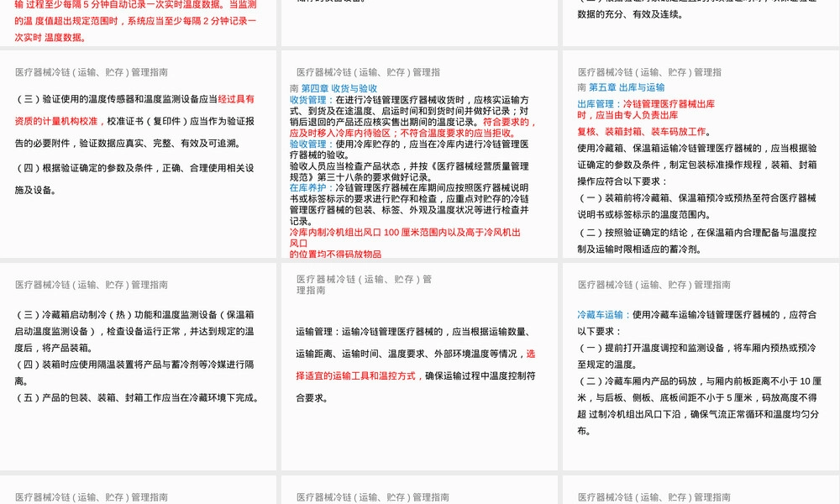Click the line 施及设备。

[35, 190]
